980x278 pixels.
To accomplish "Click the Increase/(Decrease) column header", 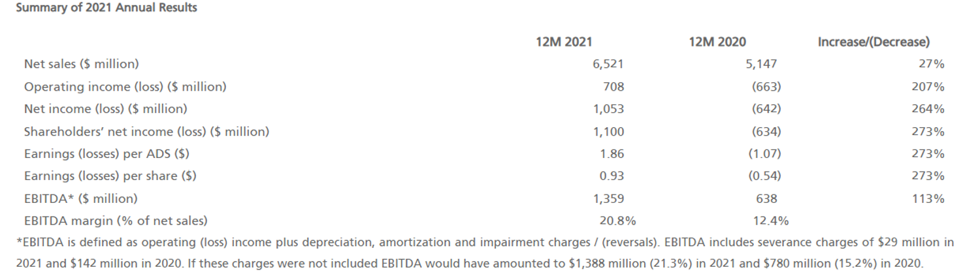I will [x=873, y=42].
